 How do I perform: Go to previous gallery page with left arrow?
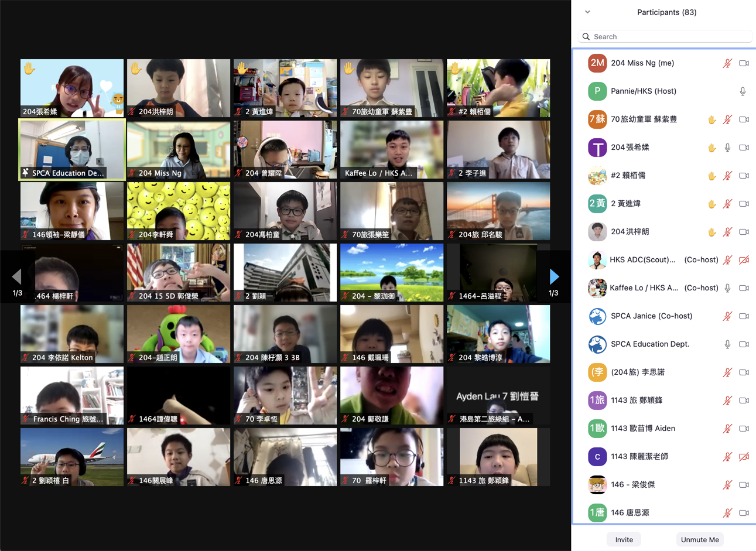tap(16, 276)
